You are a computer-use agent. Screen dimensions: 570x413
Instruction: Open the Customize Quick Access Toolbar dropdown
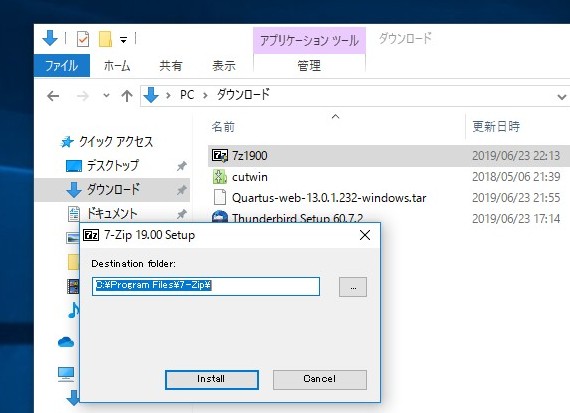tap(124, 40)
